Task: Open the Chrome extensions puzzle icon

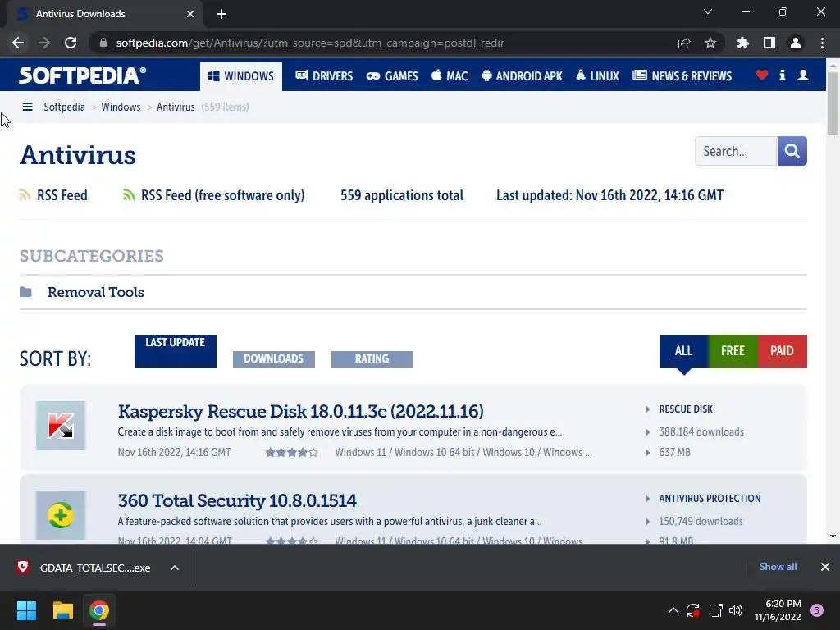Action: (x=743, y=43)
